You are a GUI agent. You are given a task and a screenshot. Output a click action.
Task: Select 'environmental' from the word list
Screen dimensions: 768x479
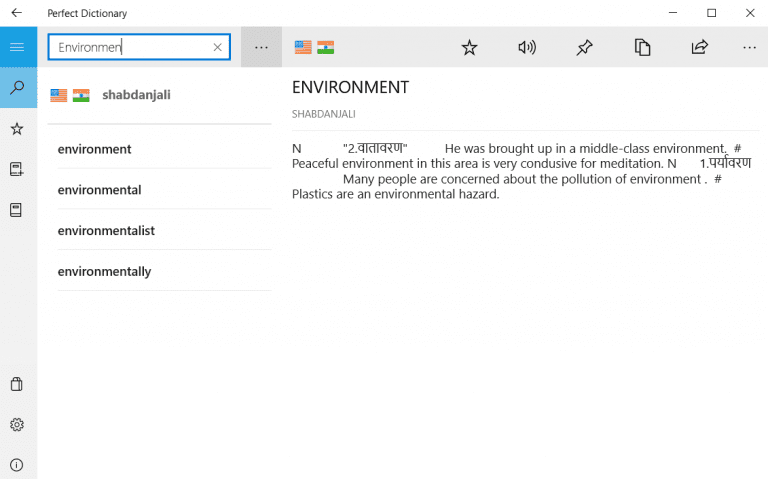100,190
